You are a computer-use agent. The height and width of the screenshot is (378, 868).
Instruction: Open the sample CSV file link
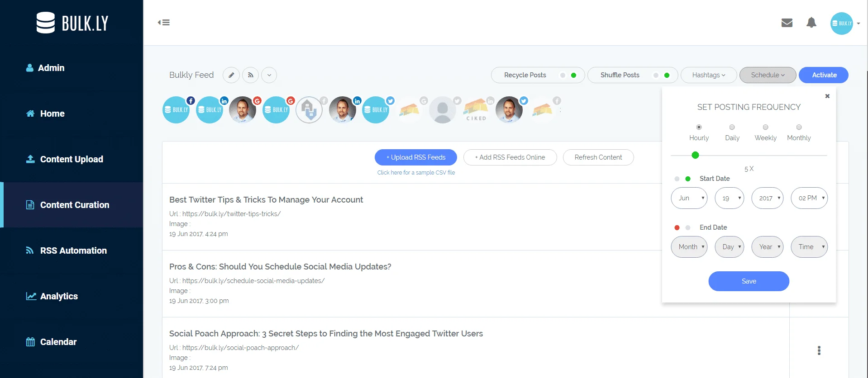click(x=416, y=173)
